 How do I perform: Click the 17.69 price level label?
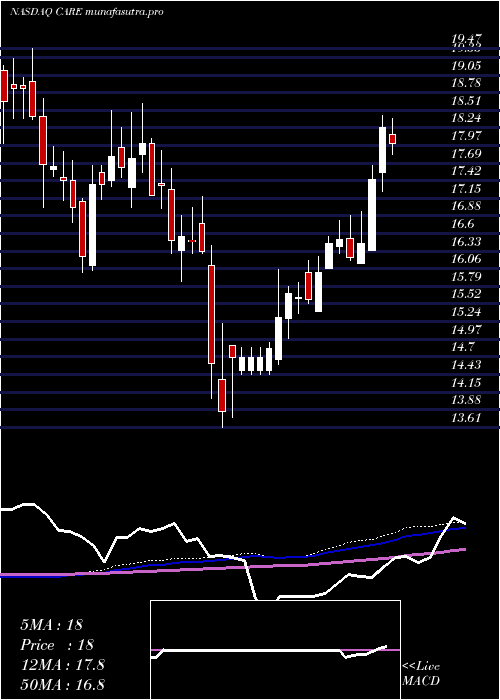466,154
